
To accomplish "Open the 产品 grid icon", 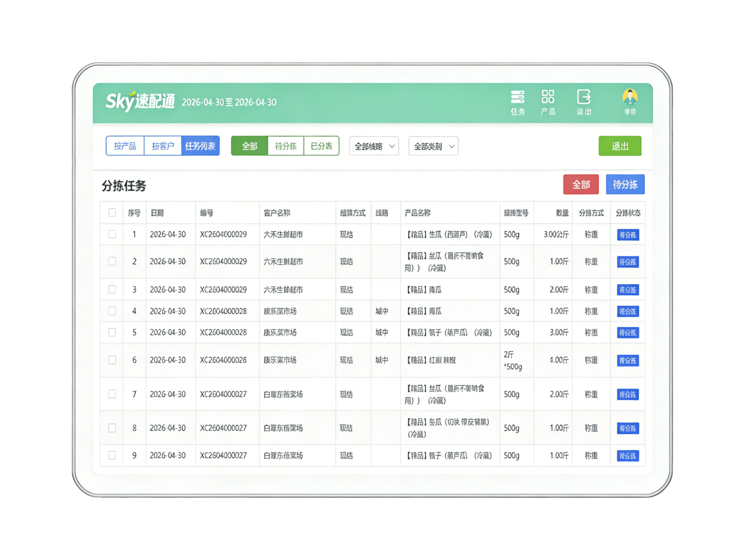I will 548,102.
